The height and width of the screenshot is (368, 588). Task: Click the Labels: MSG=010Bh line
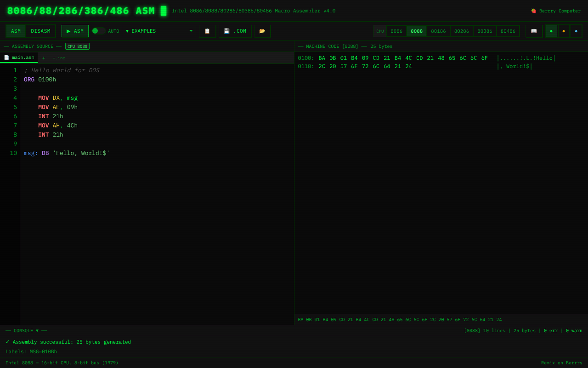(x=31, y=352)
